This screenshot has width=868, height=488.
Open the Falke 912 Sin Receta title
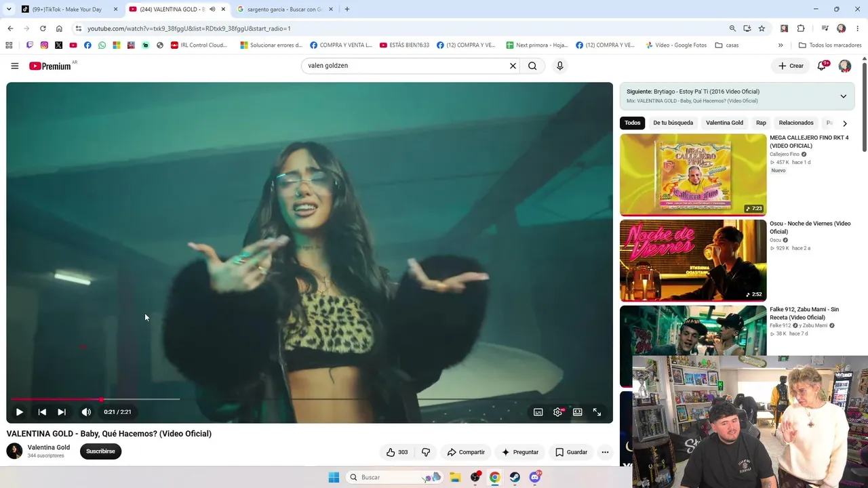tap(804, 313)
